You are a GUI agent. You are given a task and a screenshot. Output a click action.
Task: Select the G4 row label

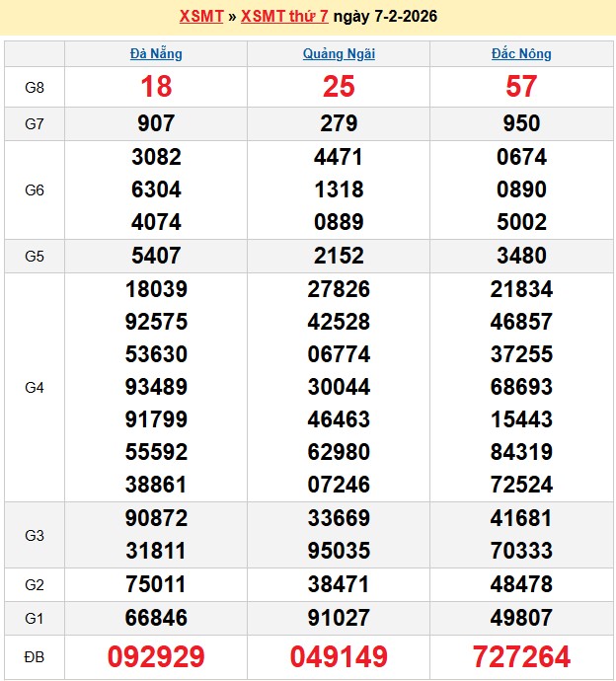(35, 387)
